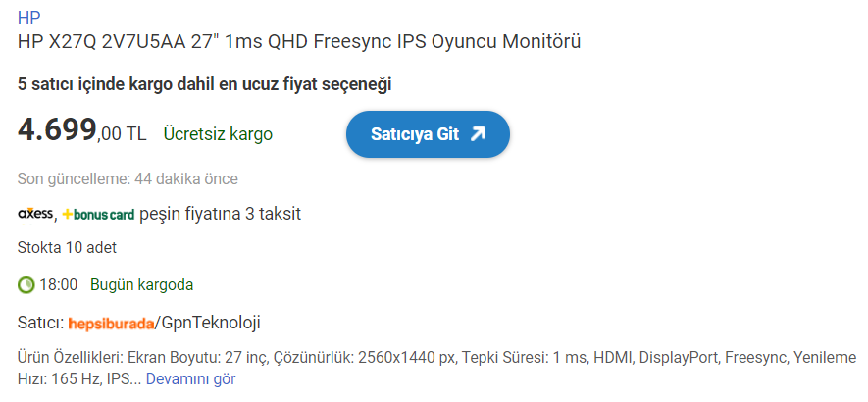The image size is (868, 402).
Task: Click the peşin fiyatına 3 taksit text
Action: click(220, 213)
